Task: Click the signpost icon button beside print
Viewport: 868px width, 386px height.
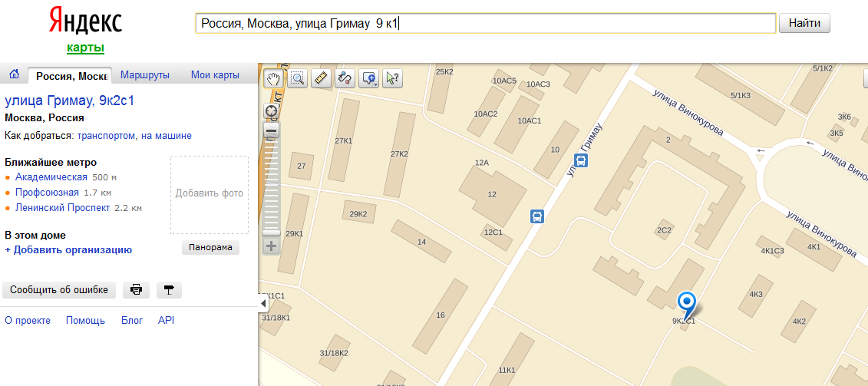Action: coord(169,290)
